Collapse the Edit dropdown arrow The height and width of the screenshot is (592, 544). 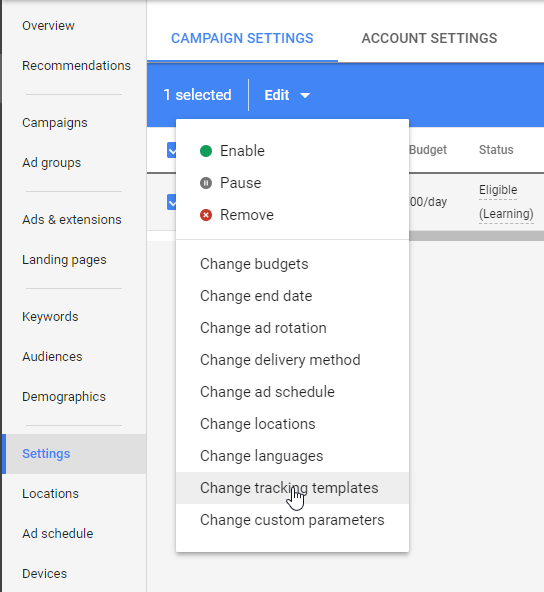tap(305, 96)
